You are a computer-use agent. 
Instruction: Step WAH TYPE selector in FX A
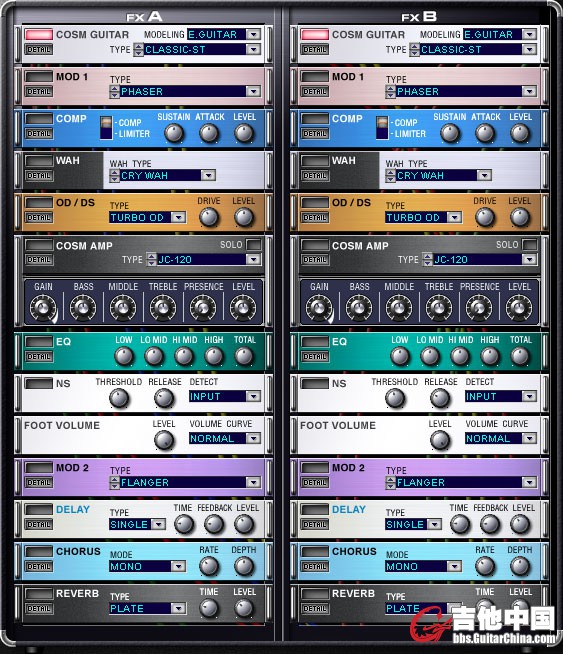click(114, 176)
